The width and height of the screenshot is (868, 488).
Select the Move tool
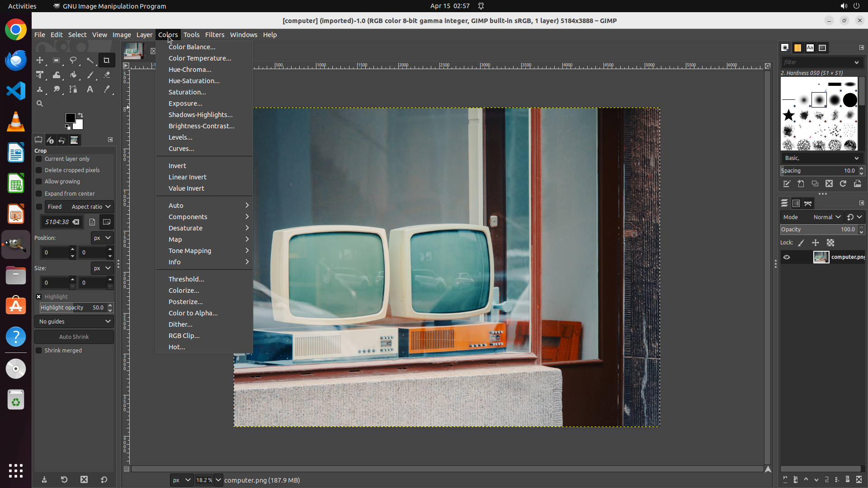point(40,60)
